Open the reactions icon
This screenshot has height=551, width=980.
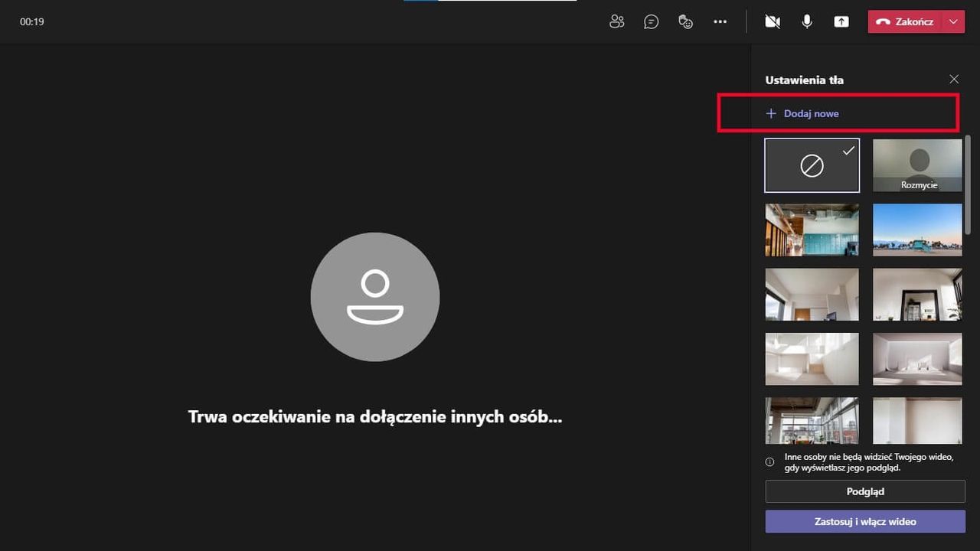pyautogui.click(x=686, y=21)
